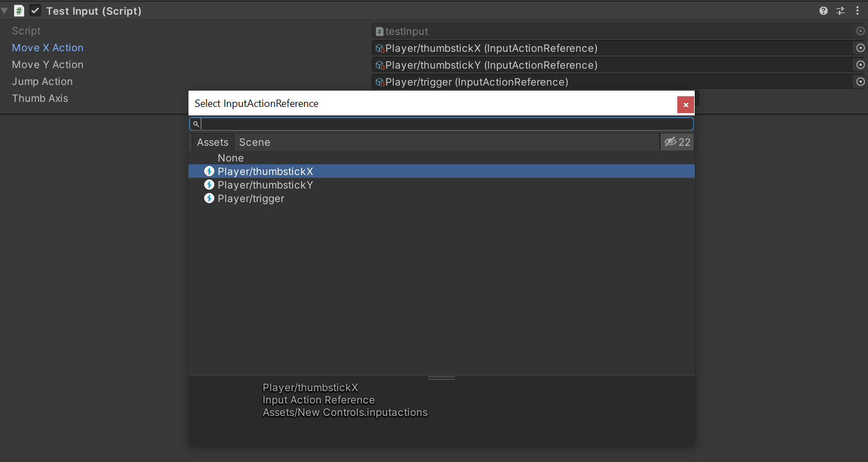Viewport: 868px width, 462px height.
Task: Click the Player/trigger action icon in list
Action: (x=209, y=198)
